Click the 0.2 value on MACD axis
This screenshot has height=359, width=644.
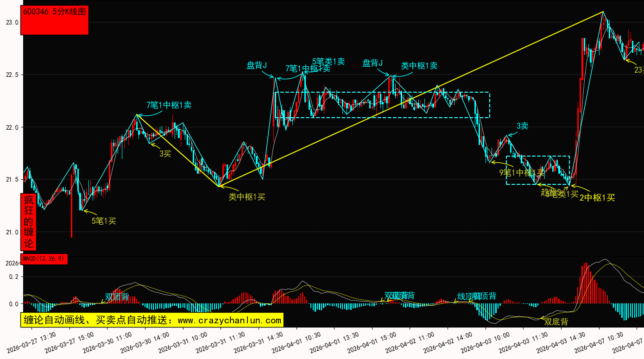click(13, 277)
